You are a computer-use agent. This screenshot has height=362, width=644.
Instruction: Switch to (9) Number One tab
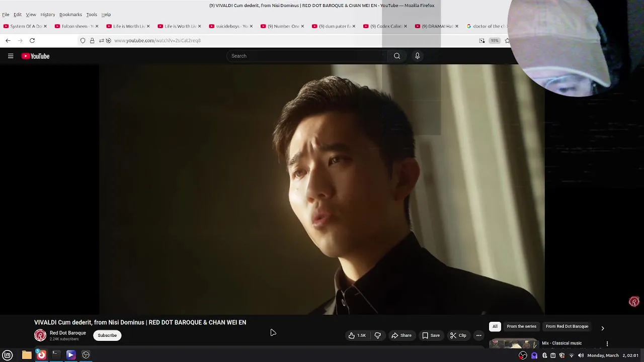click(x=281, y=26)
